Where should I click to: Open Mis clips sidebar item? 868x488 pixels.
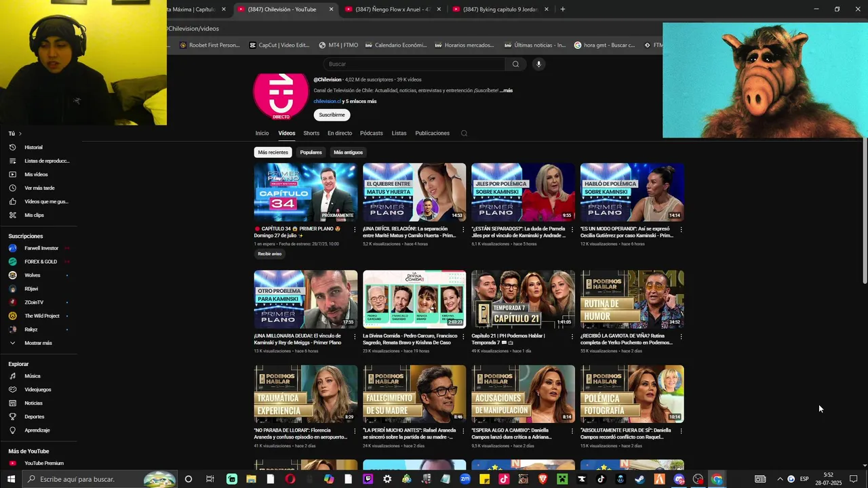coord(34,215)
